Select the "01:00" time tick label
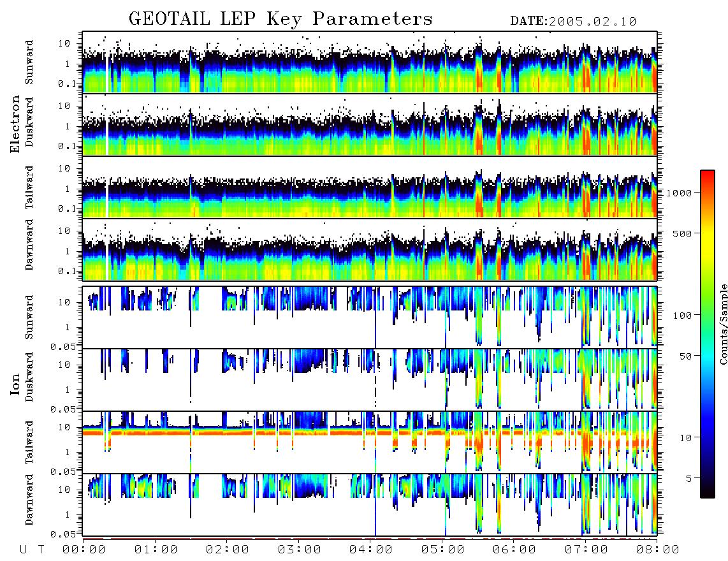The image size is (728, 561). tap(156, 550)
